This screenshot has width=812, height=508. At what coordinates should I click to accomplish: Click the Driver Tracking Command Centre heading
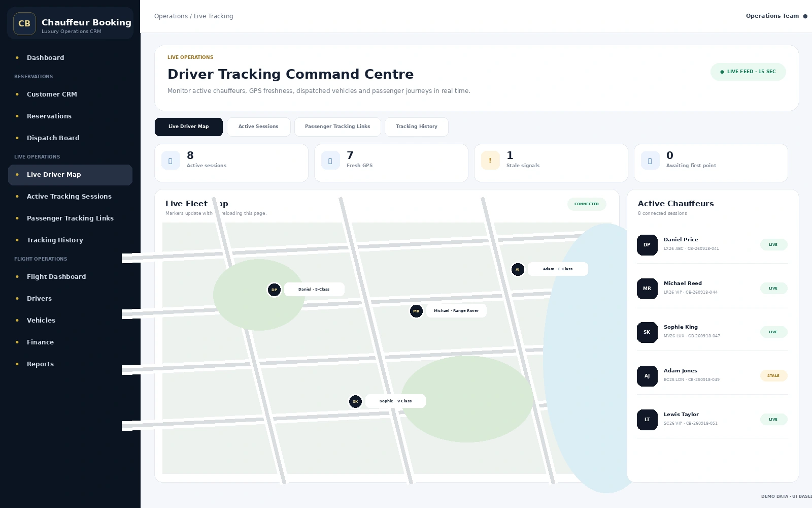tap(291, 75)
